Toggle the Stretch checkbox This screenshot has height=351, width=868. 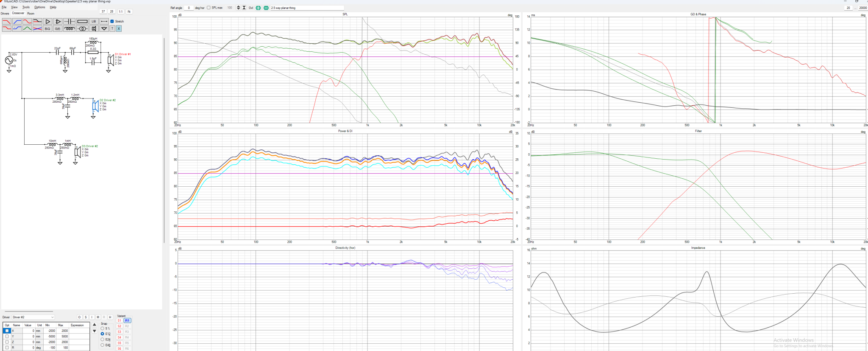tap(112, 21)
